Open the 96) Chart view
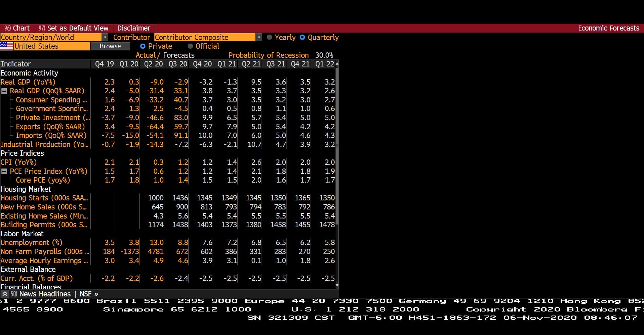The height and width of the screenshot is (335, 644). pos(17,28)
